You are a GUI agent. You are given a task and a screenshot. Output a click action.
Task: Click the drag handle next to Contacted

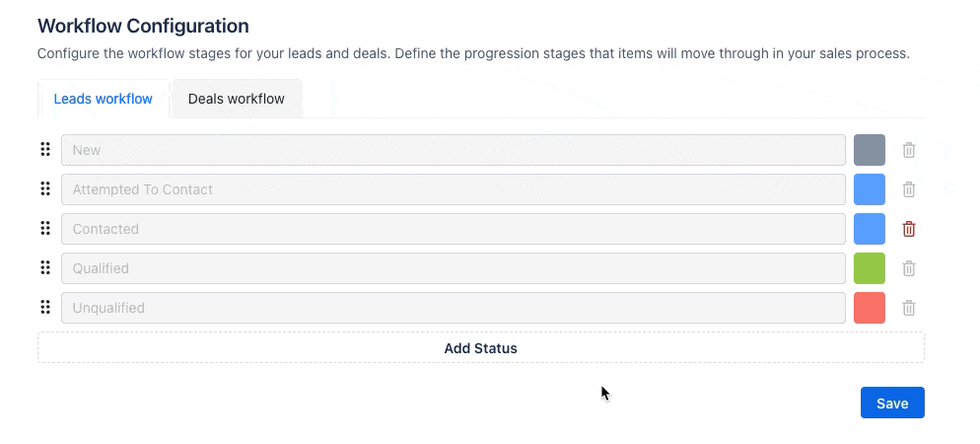pos(45,229)
